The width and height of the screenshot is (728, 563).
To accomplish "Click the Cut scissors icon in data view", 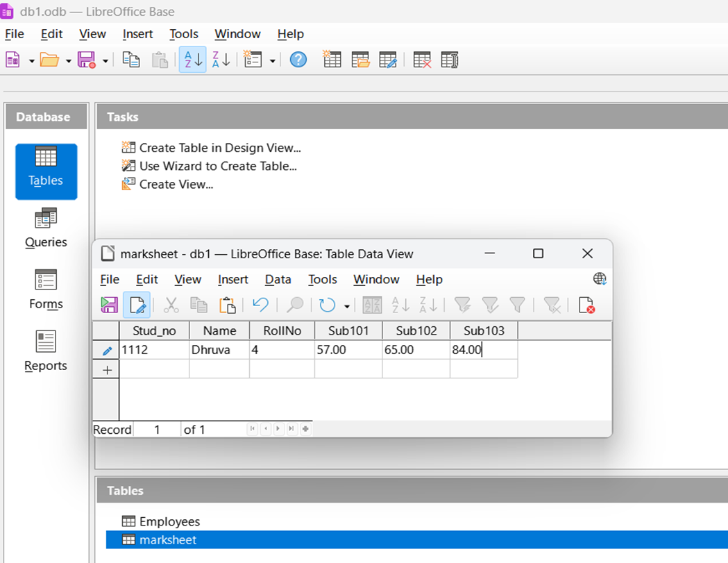I will click(171, 305).
